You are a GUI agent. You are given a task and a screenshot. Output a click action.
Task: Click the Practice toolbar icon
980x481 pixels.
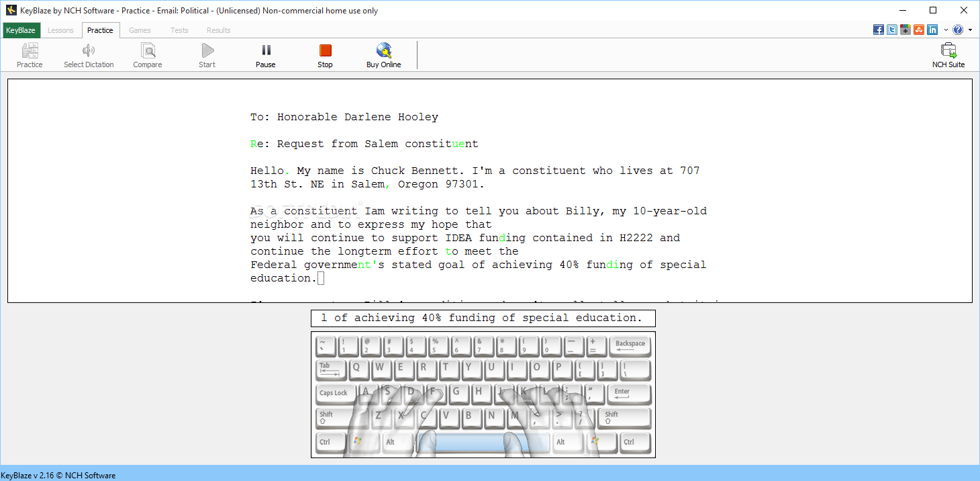(x=30, y=55)
